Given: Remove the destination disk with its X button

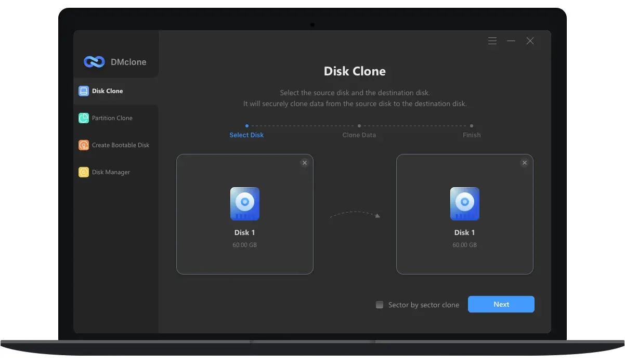Looking at the screenshot, I should 525,163.
